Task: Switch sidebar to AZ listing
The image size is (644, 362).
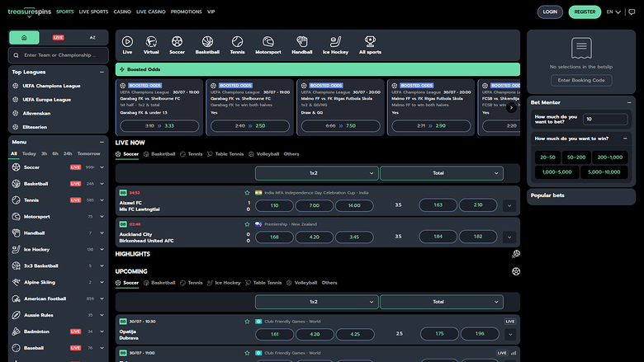Action: 92,38
